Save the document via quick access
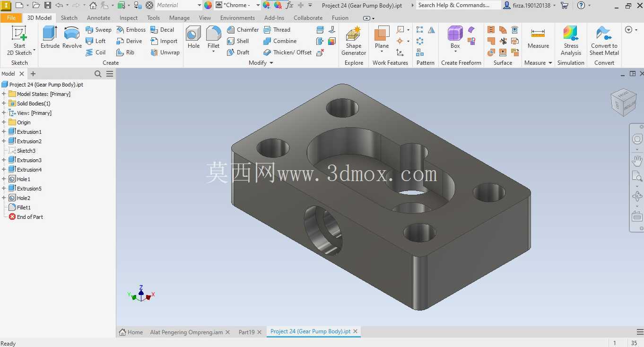 click(48, 5)
